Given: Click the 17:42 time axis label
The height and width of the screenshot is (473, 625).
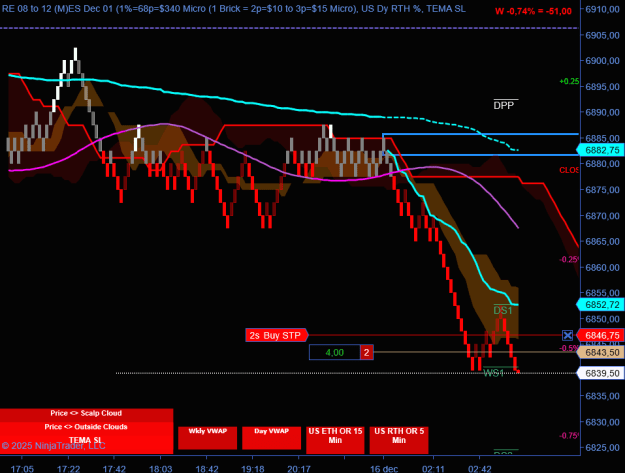Looking at the screenshot, I should (114, 469).
